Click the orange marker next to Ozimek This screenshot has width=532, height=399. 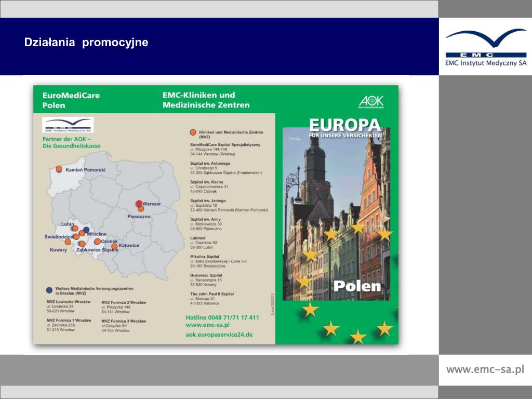[x=97, y=241]
